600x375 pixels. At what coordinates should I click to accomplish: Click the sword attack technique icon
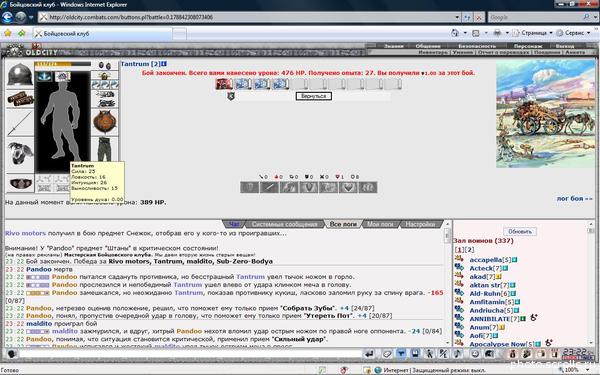(x=269, y=188)
